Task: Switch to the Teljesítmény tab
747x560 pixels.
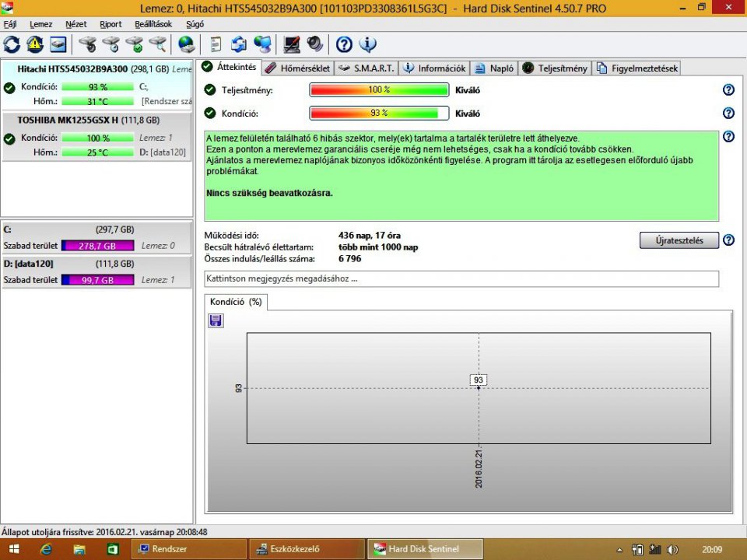Action: click(555, 68)
